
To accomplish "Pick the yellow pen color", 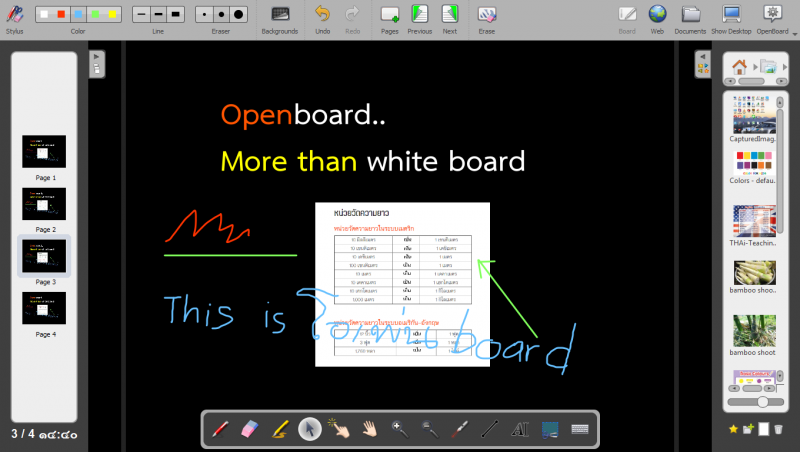I will [x=112, y=14].
